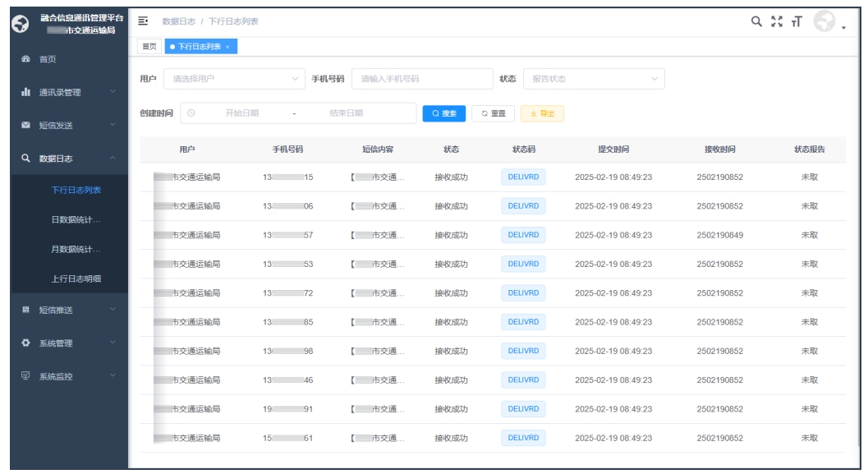The width and height of the screenshot is (868, 474).
Task: Open the 报告状态 status dropdown
Action: (x=593, y=79)
